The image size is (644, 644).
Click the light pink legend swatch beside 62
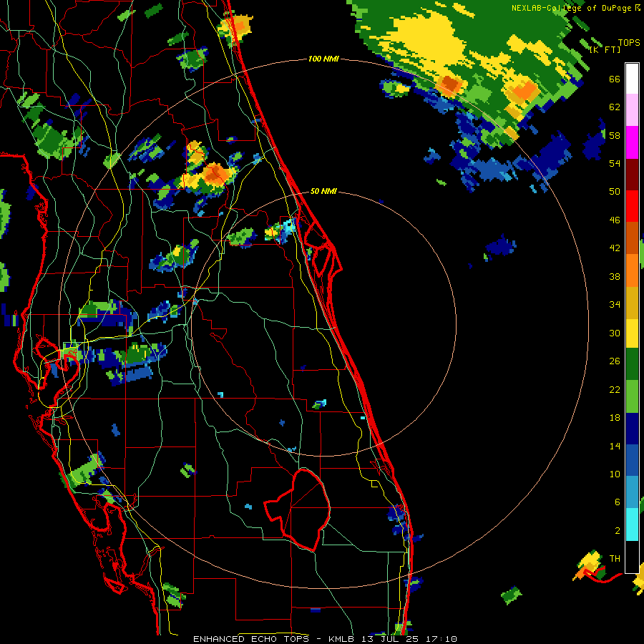pyautogui.click(x=632, y=109)
